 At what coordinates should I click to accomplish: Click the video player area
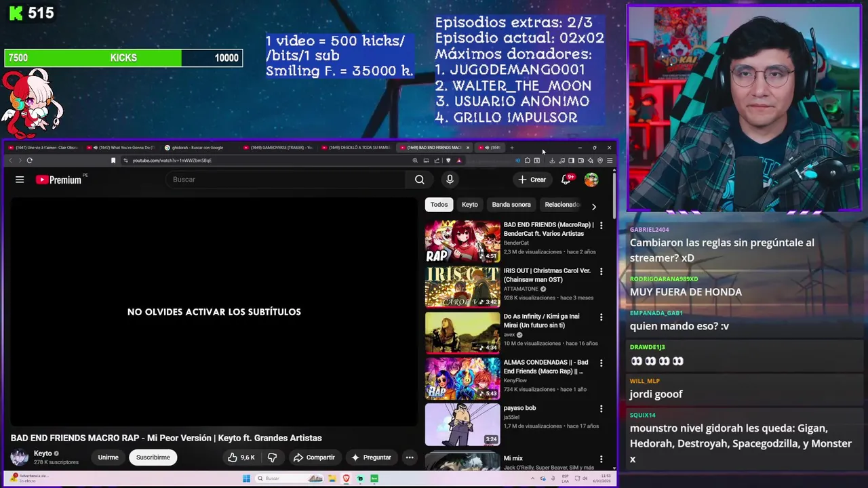(214, 312)
